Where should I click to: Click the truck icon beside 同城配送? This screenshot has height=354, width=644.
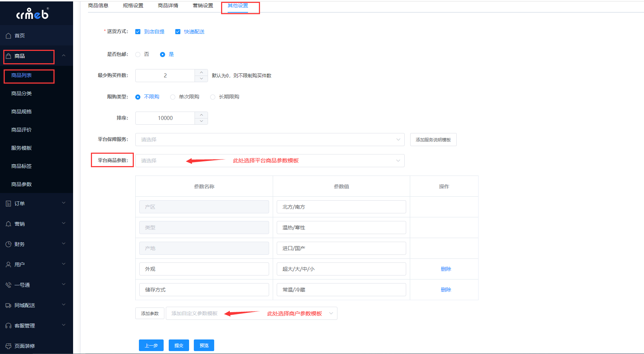[8, 305]
